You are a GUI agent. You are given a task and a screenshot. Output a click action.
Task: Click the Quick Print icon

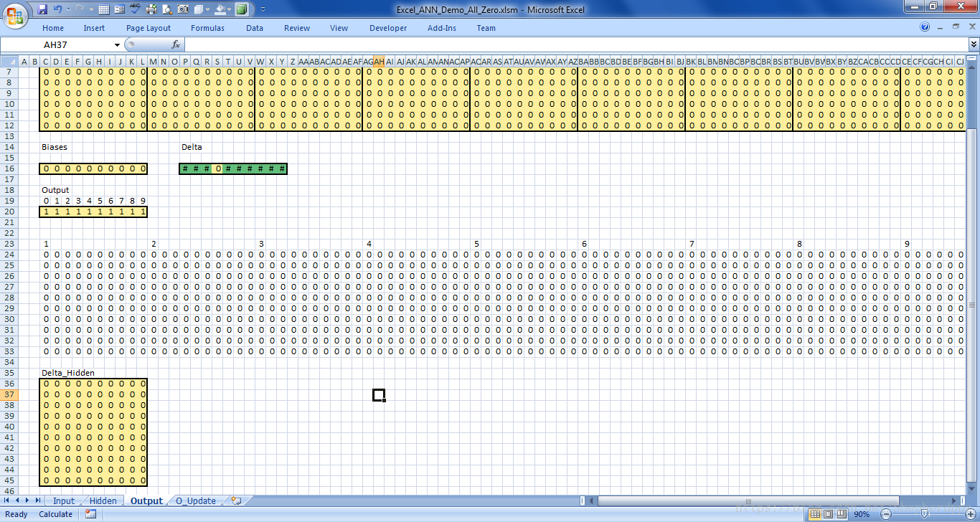click(151, 9)
